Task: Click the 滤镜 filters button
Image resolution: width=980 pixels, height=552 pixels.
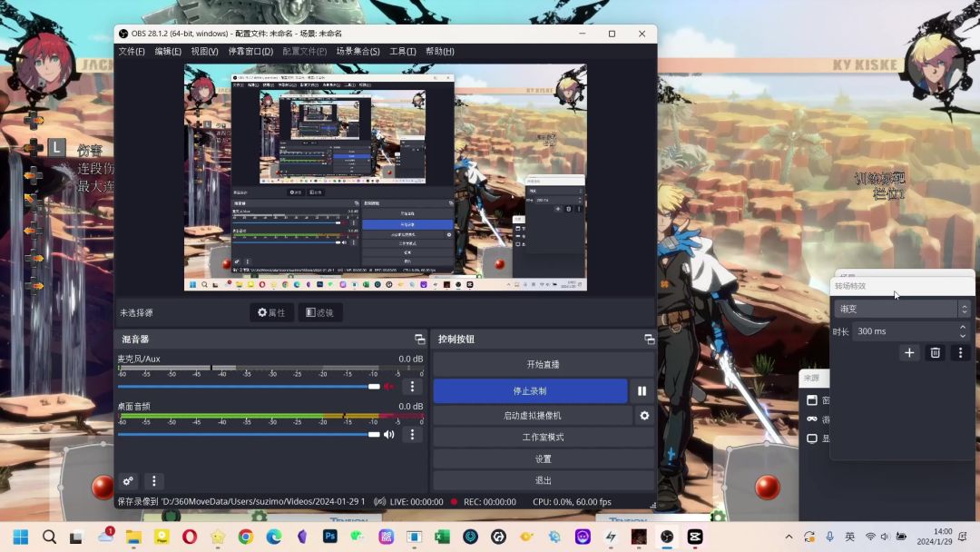Action: pos(320,312)
